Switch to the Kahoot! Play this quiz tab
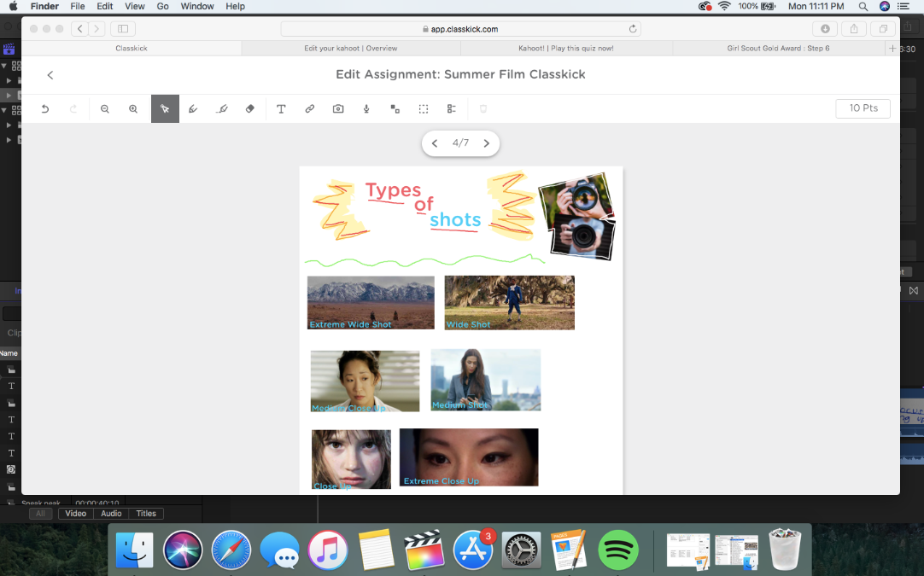This screenshot has width=924, height=576. click(x=566, y=49)
